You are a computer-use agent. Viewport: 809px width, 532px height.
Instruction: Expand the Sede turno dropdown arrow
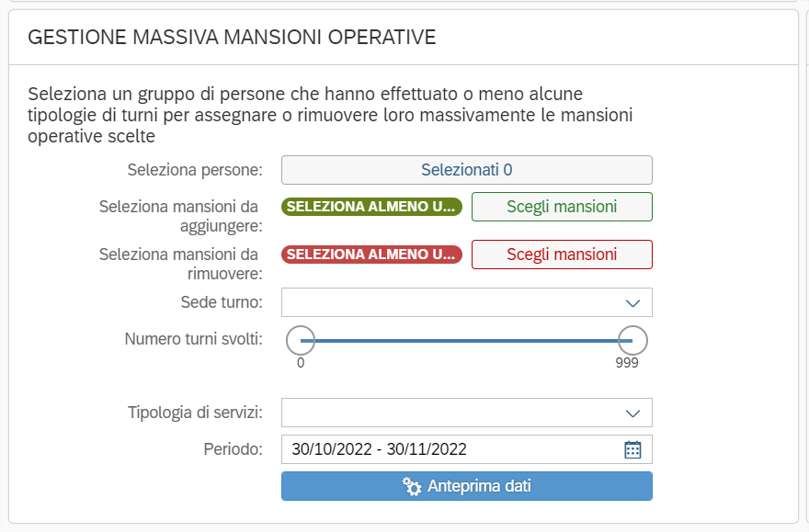click(x=632, y=302)
